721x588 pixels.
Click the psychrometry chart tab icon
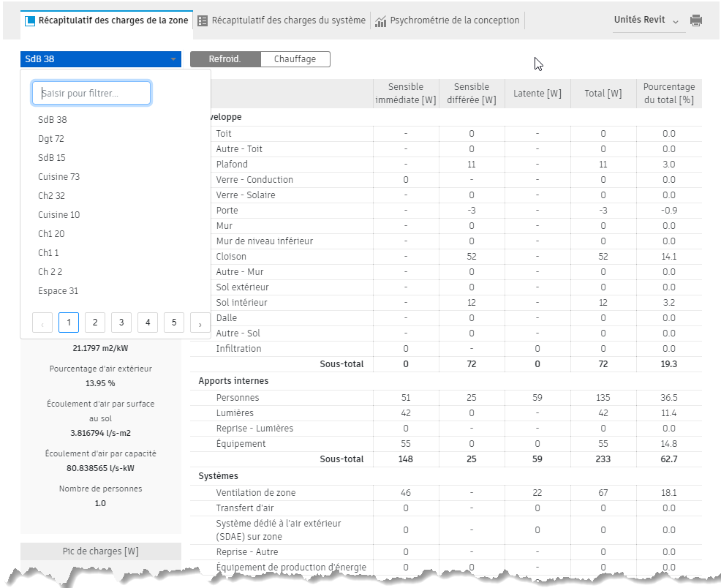point(380,21)
